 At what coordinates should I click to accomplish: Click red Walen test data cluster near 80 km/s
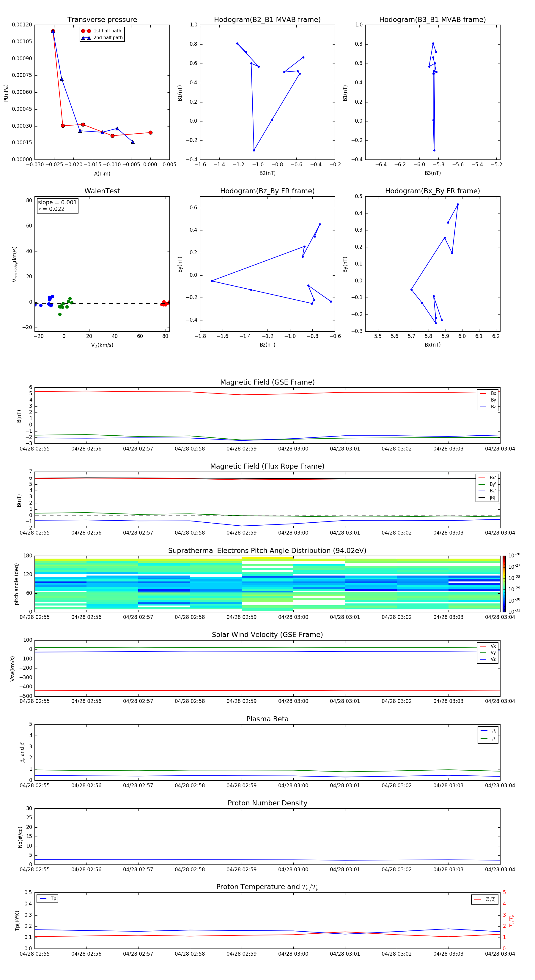tap(165, 304)
